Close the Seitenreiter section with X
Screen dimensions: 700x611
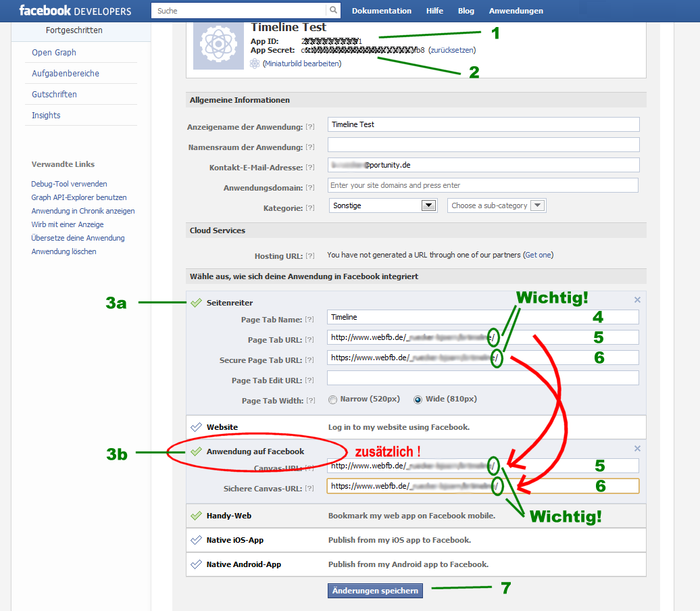[x=637, y=299]
